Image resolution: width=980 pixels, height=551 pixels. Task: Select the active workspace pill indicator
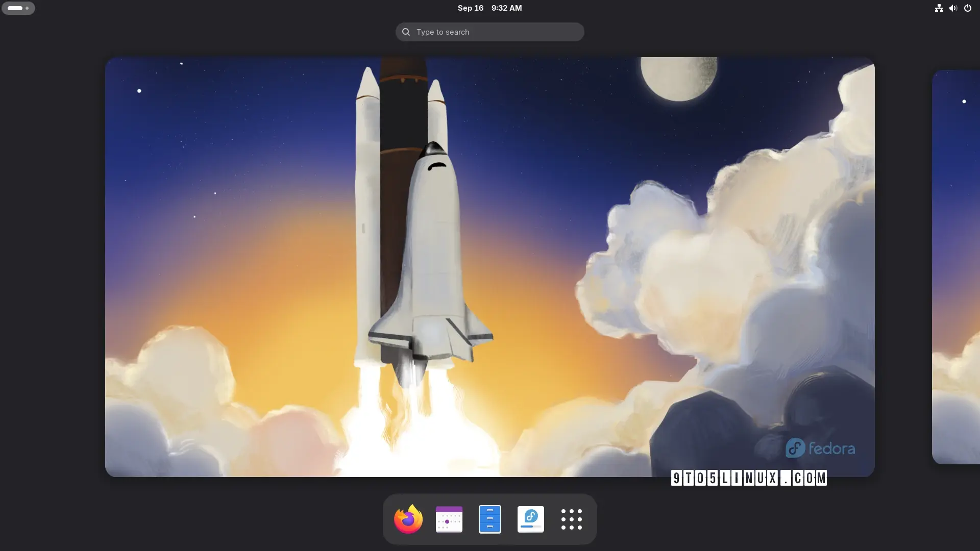click(x=14, y=8)
